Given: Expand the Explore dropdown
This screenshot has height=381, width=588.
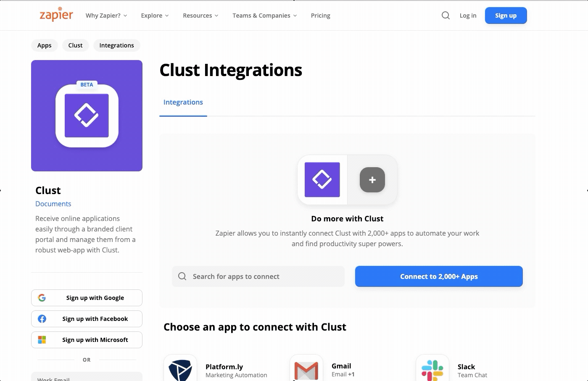Looking at the screenshot, I should 155,16.
